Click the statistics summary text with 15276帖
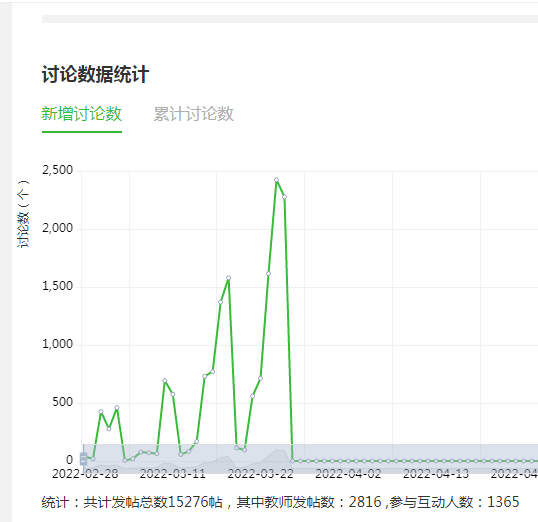 tap(280, 502)
